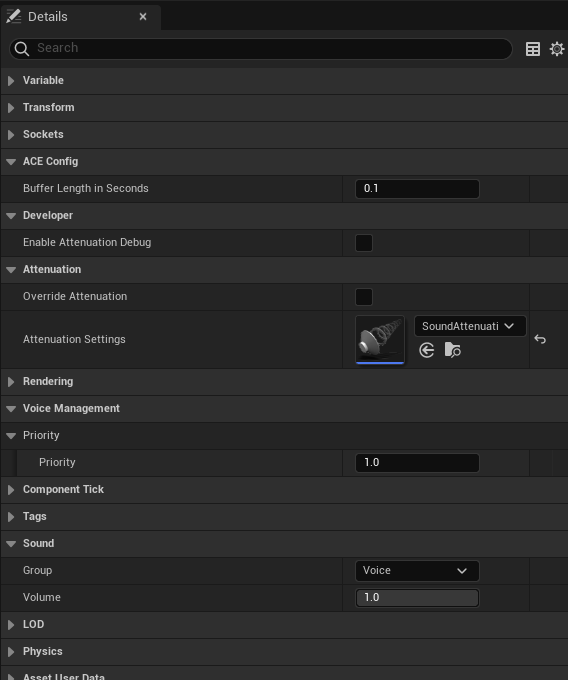Edit Buffer Length in Seconds value

417,189
